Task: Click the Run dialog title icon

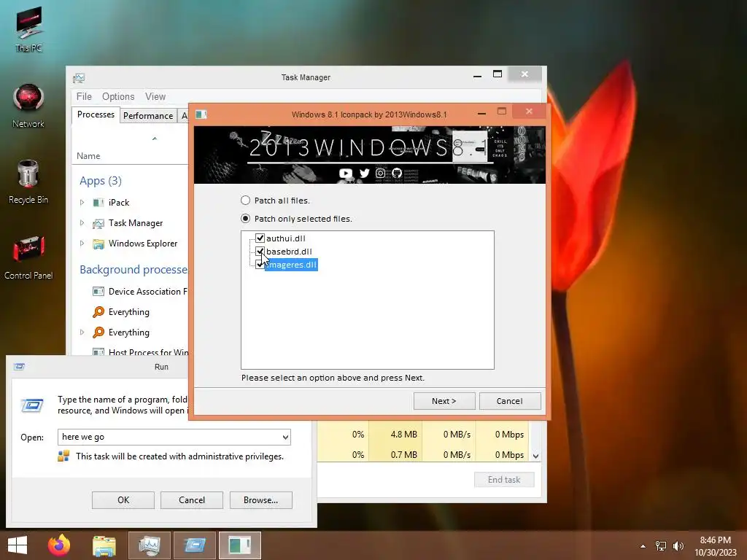Action: pos(19,367)
